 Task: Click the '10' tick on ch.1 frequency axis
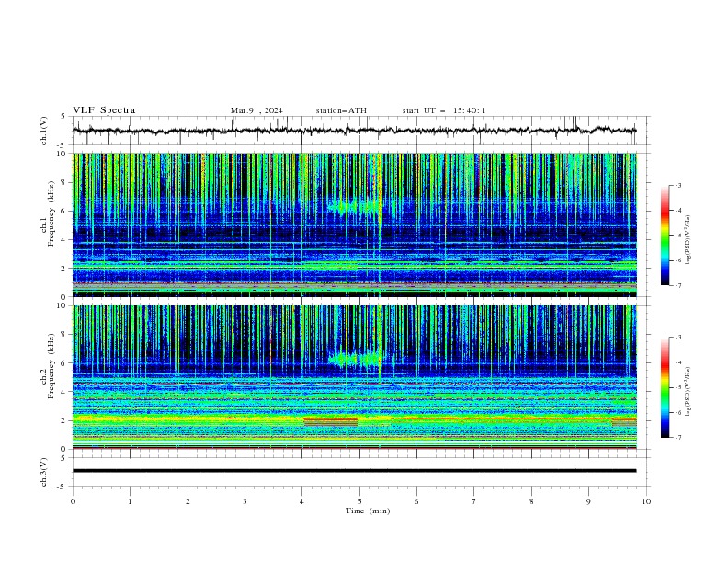tap(63, 154)
